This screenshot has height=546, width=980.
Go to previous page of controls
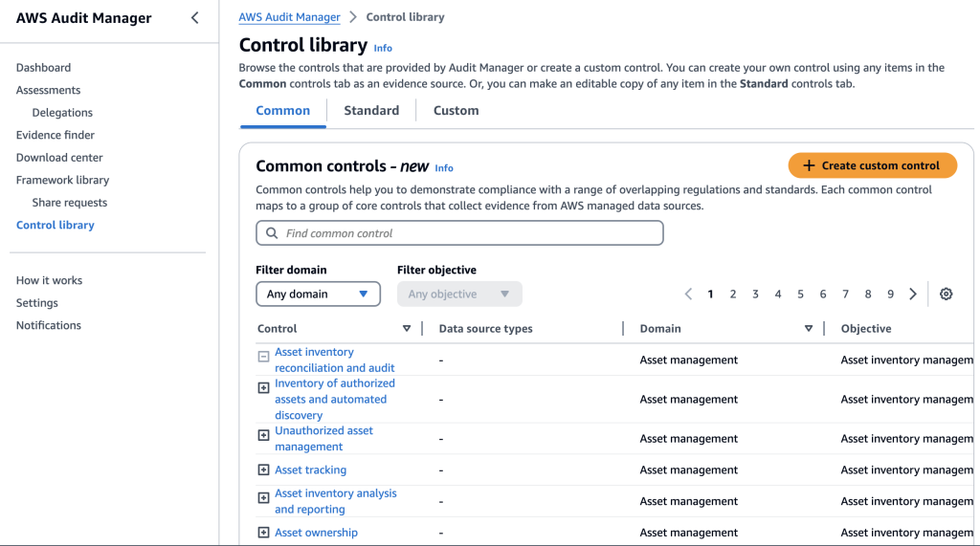(688, 294)
